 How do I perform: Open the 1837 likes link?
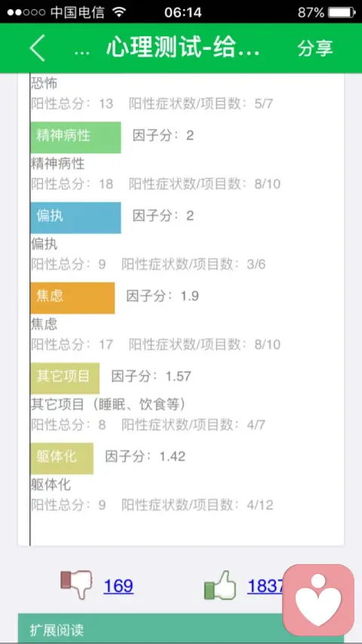click(265, 586)
